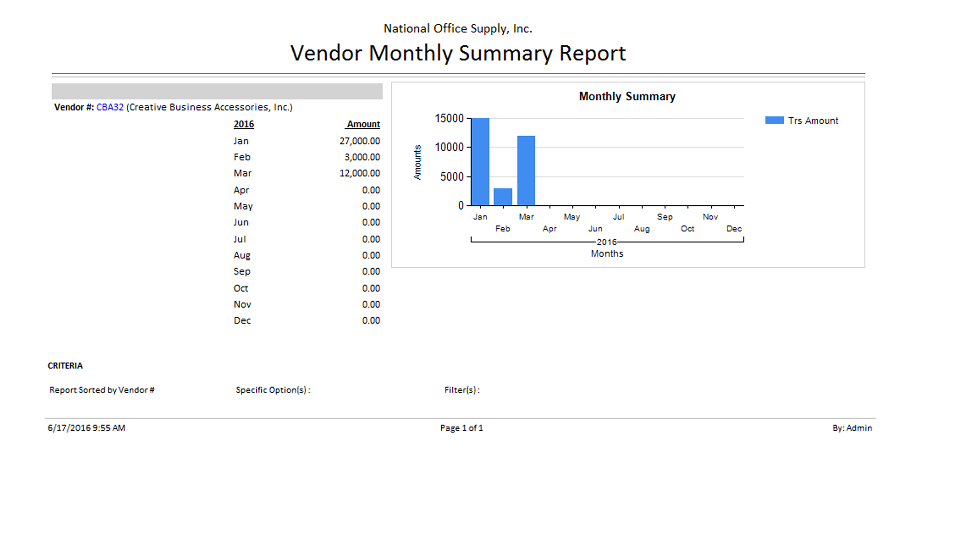Click the Amount column header
The image size is (980, 558).
tap(363, 124)
